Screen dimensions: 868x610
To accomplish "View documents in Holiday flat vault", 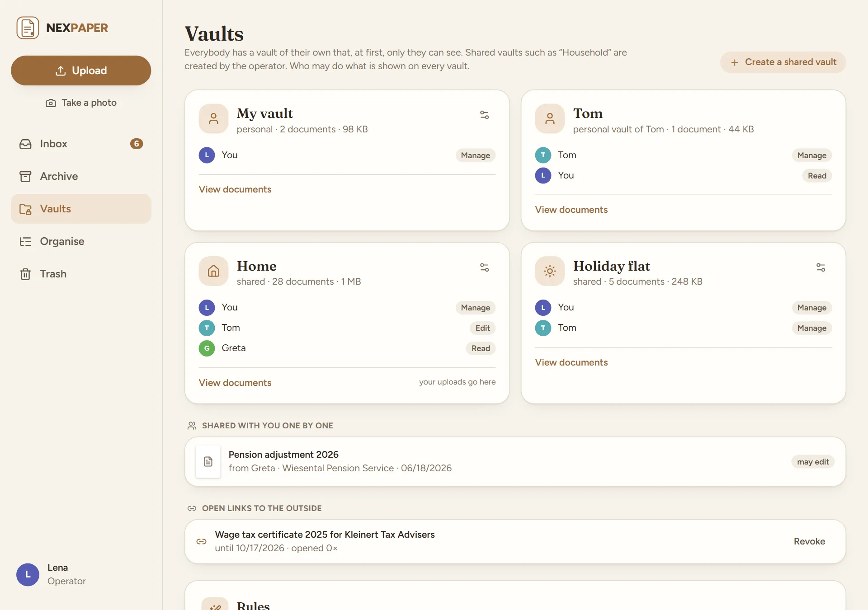I will (571, 362).
